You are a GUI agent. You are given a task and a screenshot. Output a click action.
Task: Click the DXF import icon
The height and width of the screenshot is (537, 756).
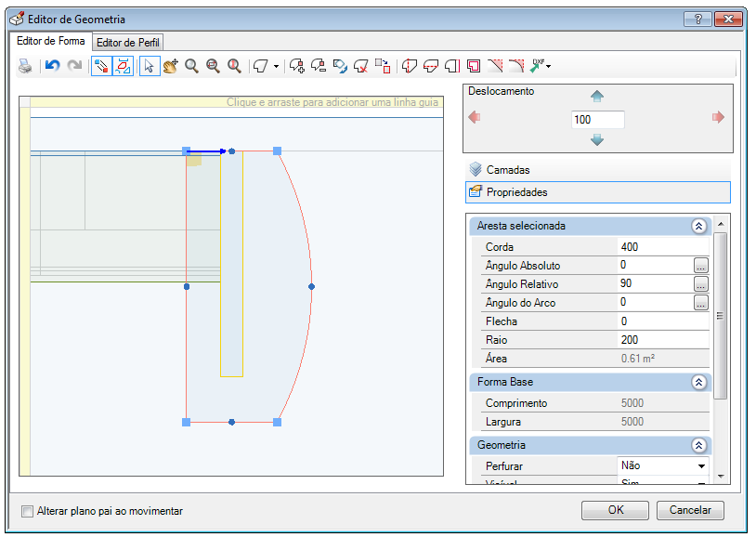pos(537,66)
